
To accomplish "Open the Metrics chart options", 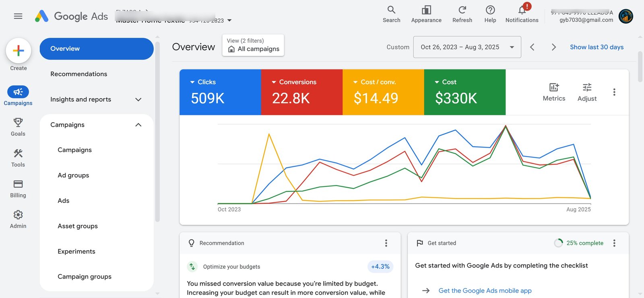I will pos(554,92).
